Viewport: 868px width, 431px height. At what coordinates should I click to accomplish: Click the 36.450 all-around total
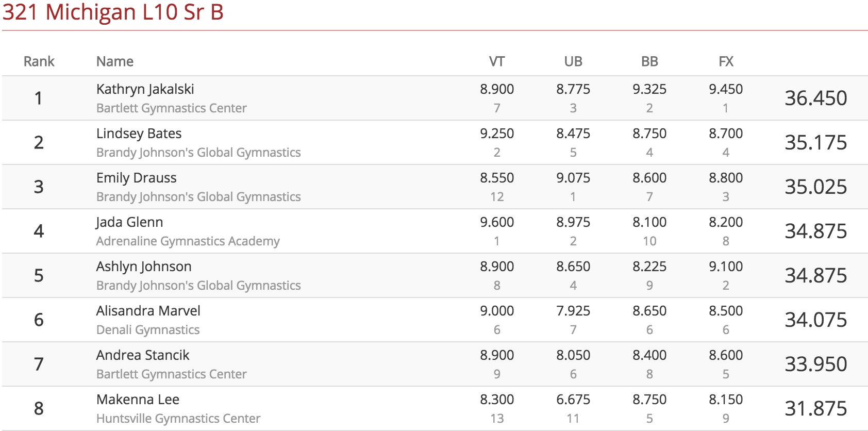pyautogui.click(x=816, y=98)
